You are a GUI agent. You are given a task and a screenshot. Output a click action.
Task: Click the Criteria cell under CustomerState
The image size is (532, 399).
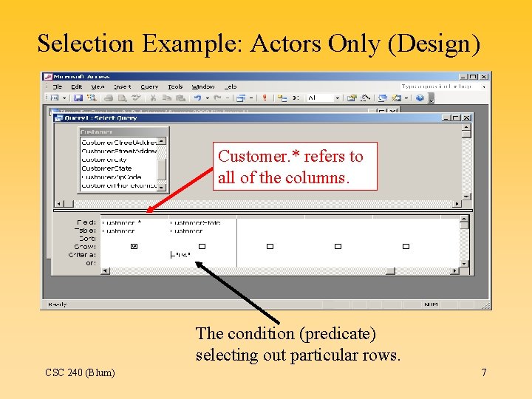(203, 255)
